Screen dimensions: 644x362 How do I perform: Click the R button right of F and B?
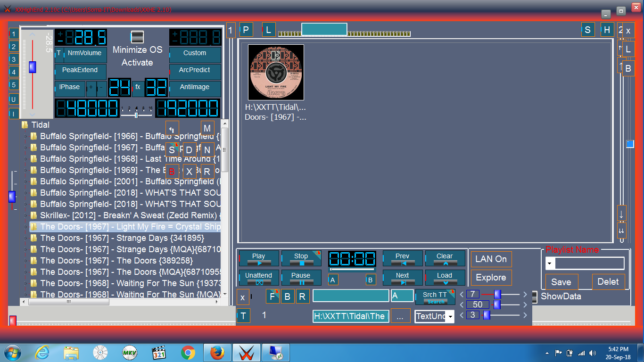pos(303,296)
